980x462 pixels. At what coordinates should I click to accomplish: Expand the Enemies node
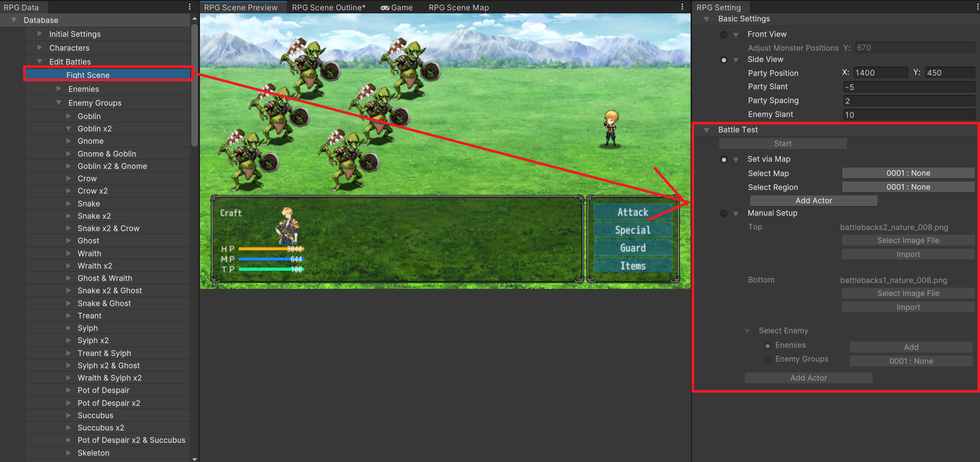59,89
